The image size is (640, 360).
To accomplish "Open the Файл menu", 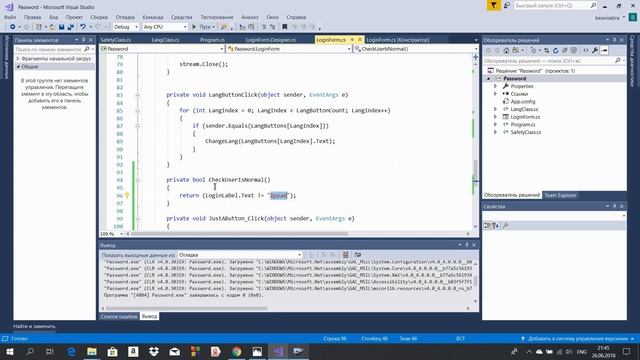I will coord(10,17).
